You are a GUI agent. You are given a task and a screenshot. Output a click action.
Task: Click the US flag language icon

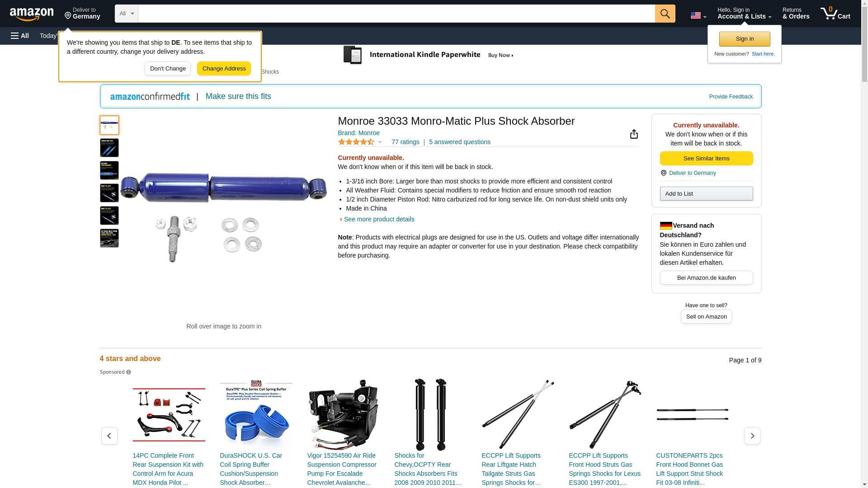698,15
